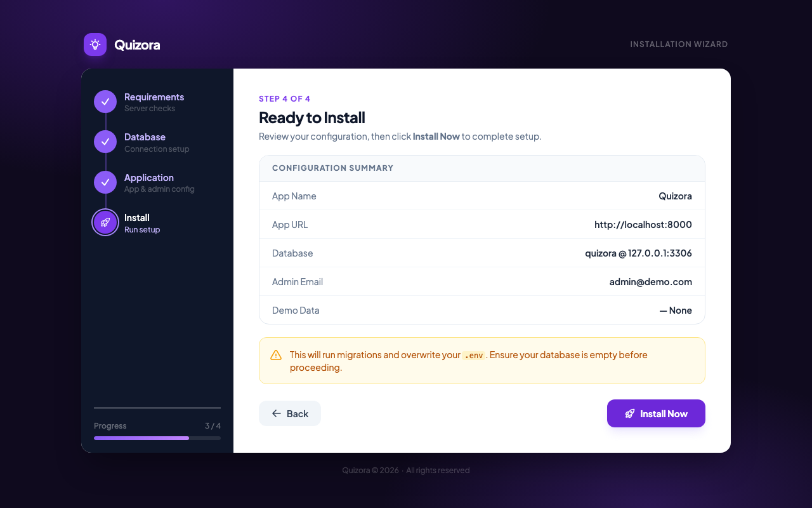Click the STEP 4 OF 4 label

284,98
